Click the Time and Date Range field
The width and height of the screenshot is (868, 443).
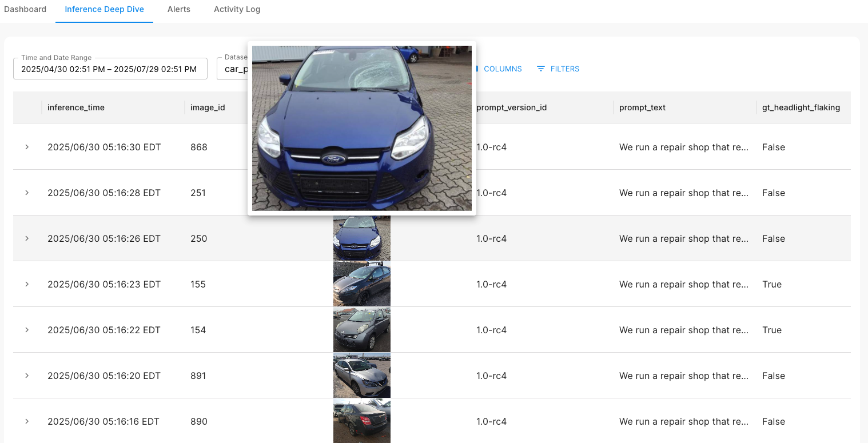click(110, 69)
